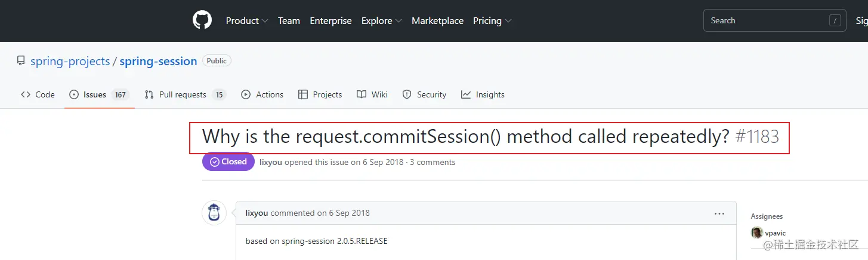Click the slash shortcut icon in search

835,20
